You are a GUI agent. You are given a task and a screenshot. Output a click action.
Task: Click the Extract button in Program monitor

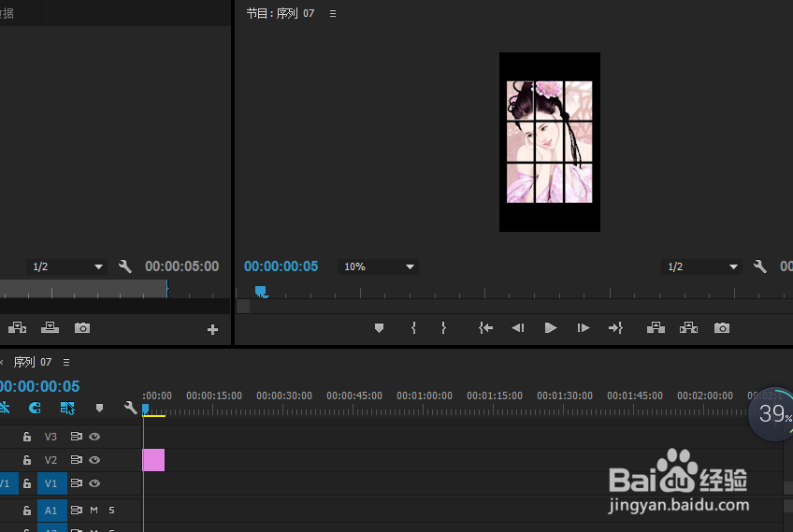688,327
